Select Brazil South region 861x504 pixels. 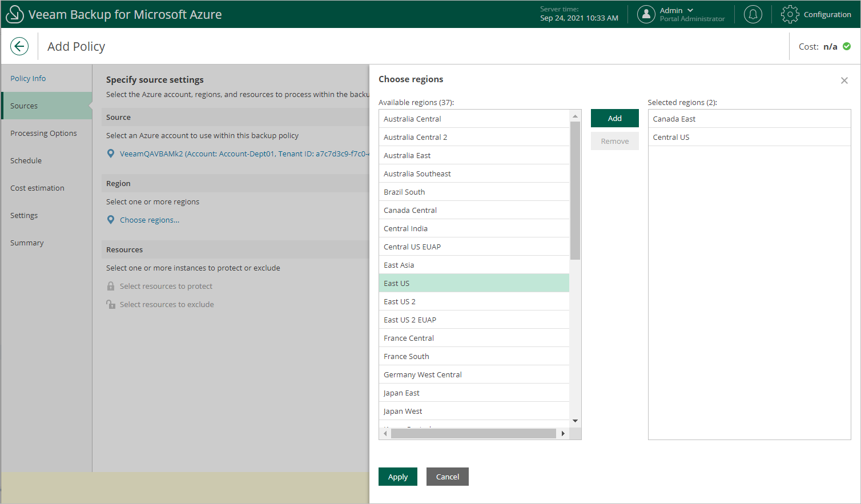click(474, 192)
